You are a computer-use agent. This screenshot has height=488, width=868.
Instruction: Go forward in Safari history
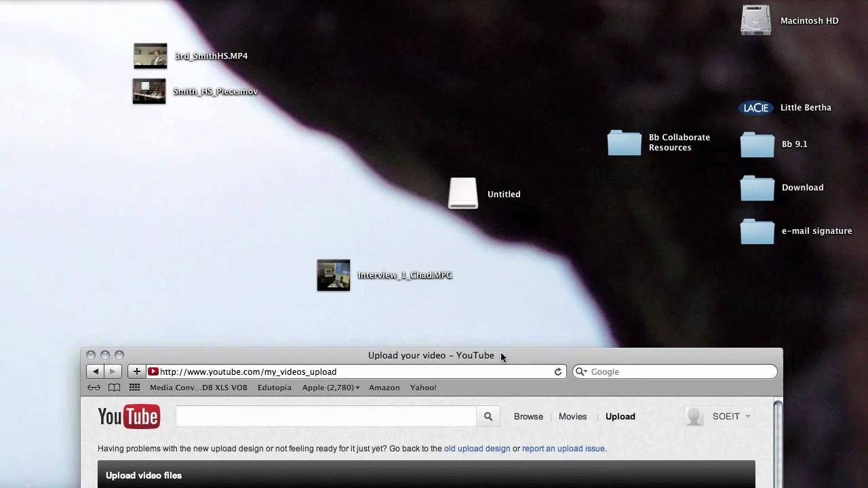click(x=113, y=371)
